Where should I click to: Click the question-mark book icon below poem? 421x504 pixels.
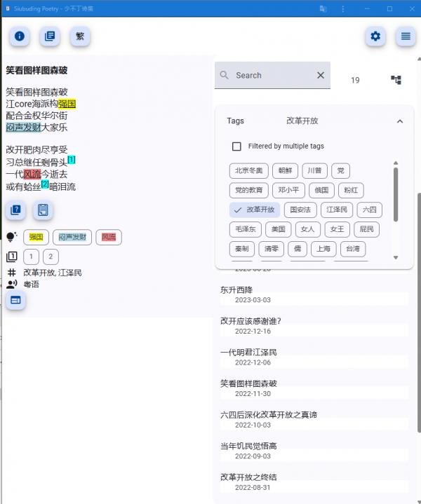tap(16, 210)
